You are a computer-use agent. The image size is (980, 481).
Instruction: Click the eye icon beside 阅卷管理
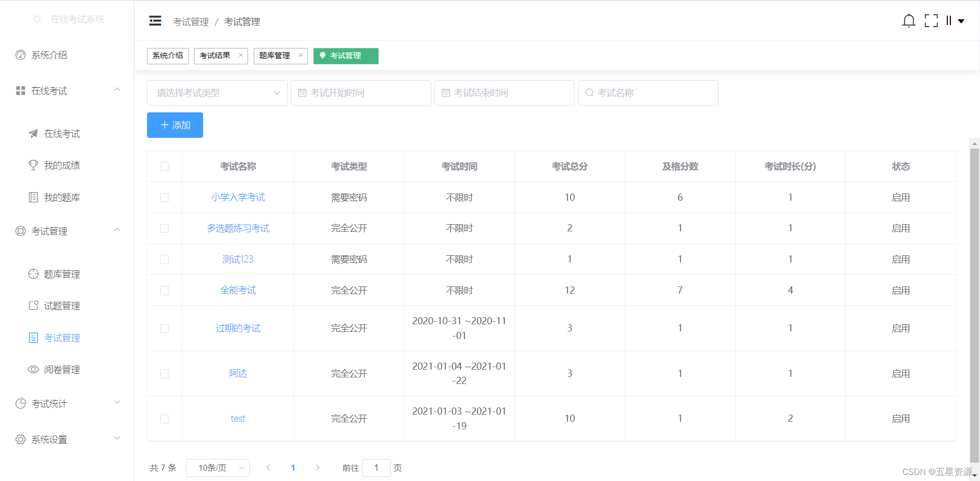(33, 369)
